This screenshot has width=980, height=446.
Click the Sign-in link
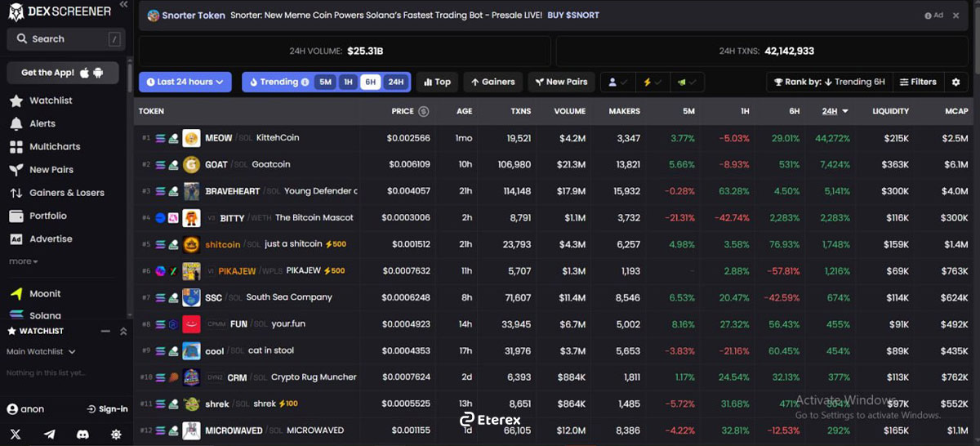coord(107,409)
